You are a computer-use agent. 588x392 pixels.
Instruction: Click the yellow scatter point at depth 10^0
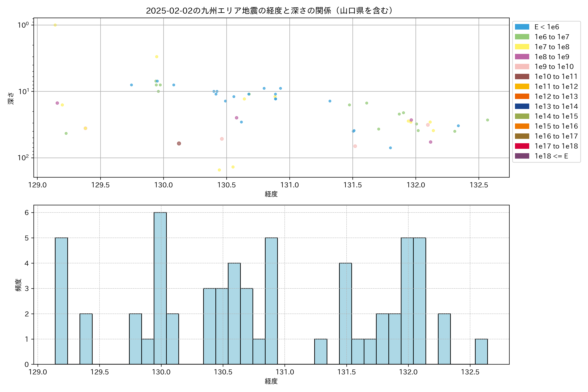(x=55, y=25)
